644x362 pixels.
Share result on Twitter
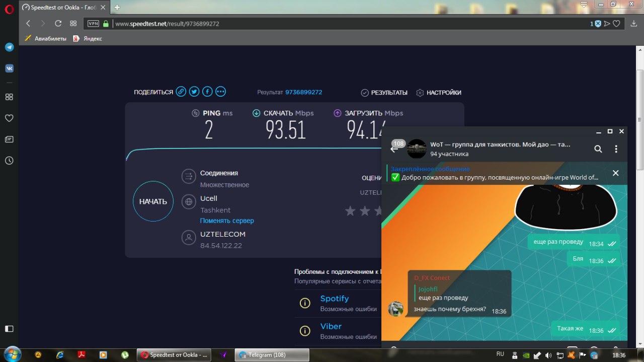tap(194, 92)
